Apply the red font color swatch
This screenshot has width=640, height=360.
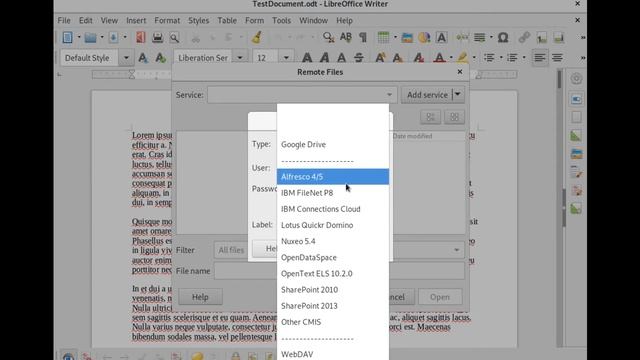439,58
